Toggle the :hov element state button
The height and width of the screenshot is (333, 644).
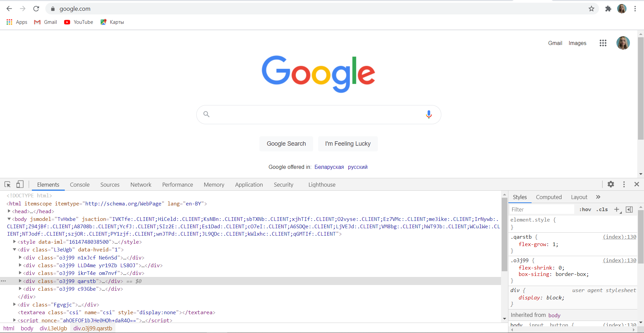coord(585,209)
